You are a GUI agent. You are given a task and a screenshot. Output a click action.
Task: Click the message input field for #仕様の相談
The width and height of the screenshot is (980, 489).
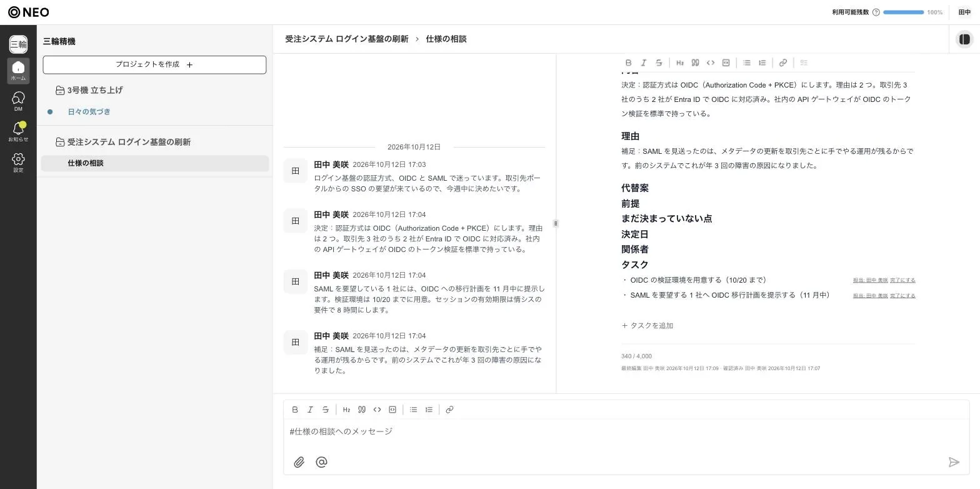coord(626,431)
